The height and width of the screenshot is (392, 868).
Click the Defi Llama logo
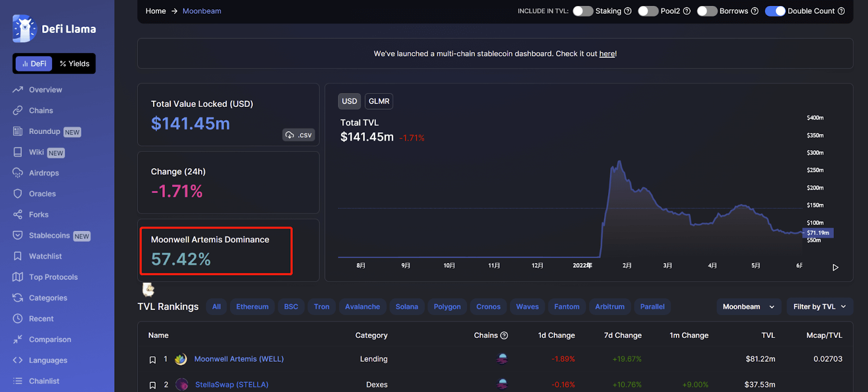click(54, 29)
